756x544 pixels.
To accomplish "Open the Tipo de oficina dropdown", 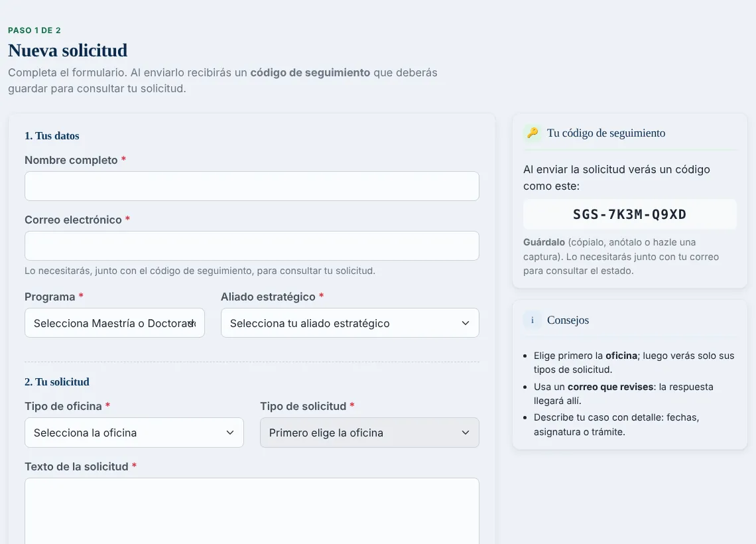I will pyautogui.click(x=134, y=433).
